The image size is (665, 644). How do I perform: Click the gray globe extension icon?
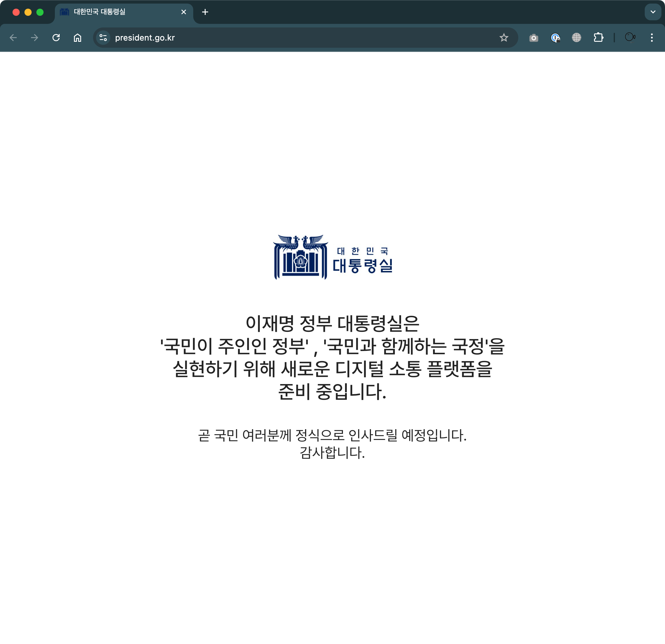coord(576,38)
